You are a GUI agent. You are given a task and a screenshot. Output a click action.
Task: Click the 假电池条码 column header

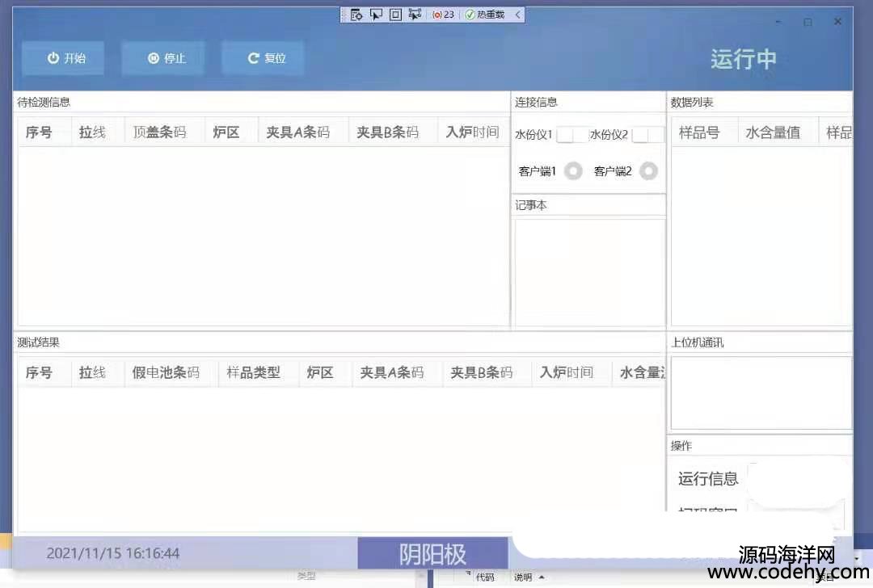[166, 372]
